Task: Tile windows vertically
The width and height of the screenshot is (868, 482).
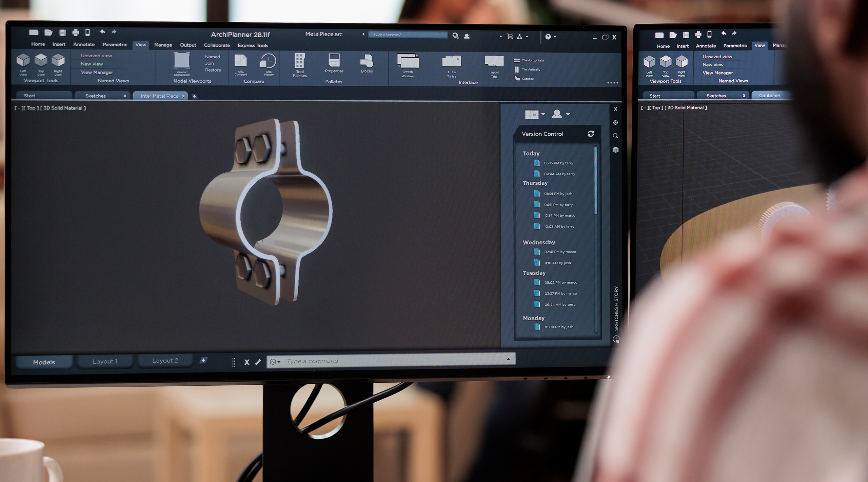Action: [x=527, y=69]
